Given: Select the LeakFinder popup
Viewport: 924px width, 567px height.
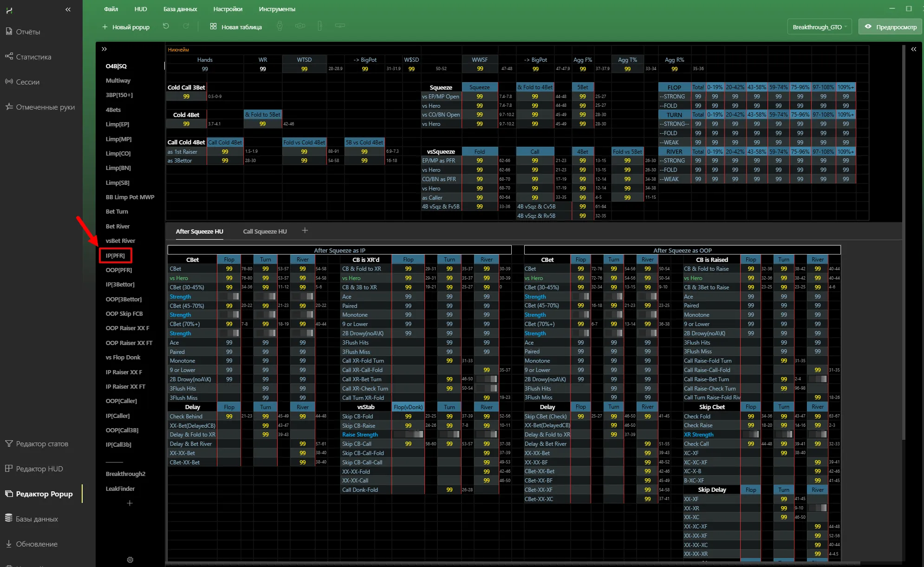Looking at the screenshot, I should click(120, 489).
